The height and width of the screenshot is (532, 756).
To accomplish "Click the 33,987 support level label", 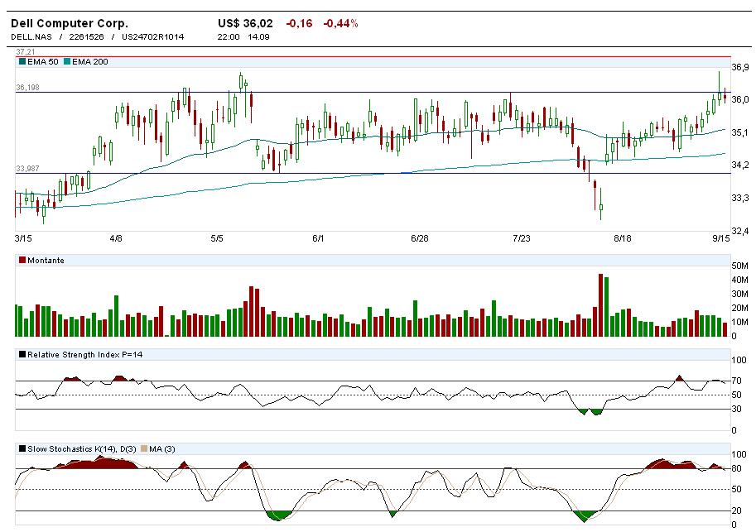I will pos(27,168).
